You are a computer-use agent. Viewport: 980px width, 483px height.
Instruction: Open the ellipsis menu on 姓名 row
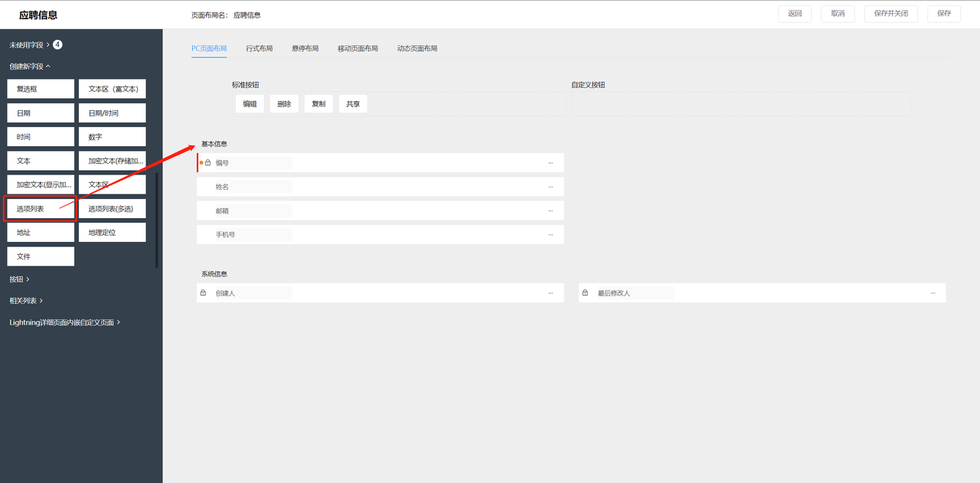[550, 187]
